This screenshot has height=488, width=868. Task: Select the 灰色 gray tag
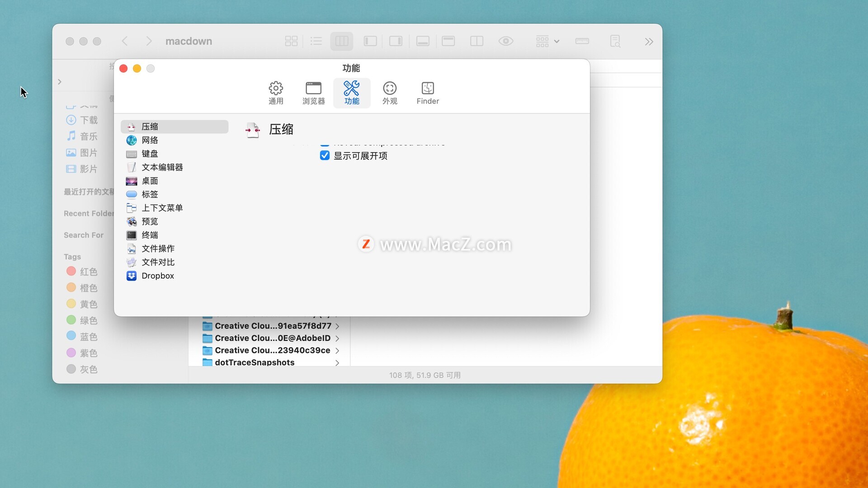pos(82,369)
